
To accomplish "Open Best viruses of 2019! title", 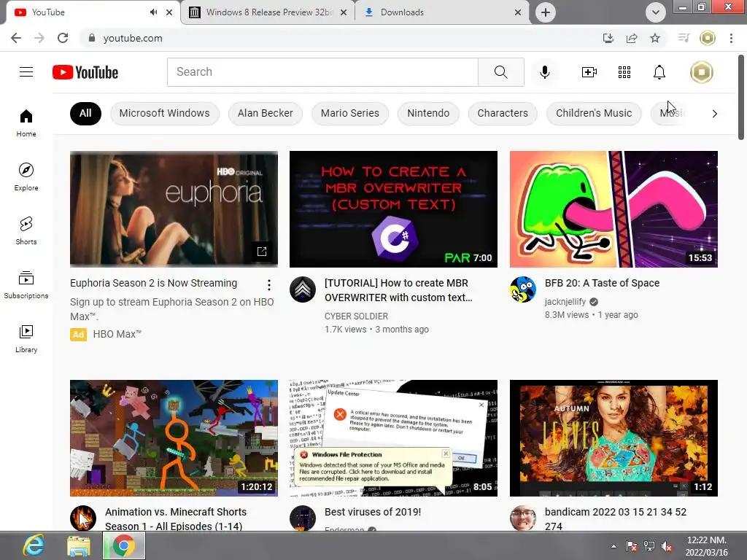I will coord(373,512).
